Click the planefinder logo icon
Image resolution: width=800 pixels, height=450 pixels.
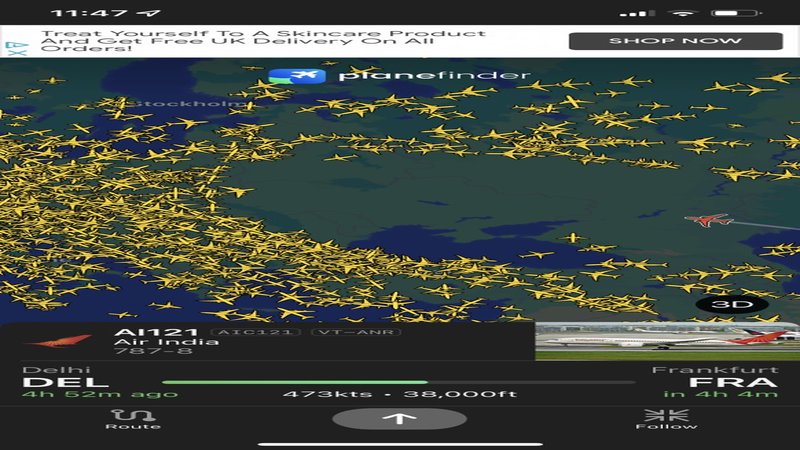coord(297,76)
